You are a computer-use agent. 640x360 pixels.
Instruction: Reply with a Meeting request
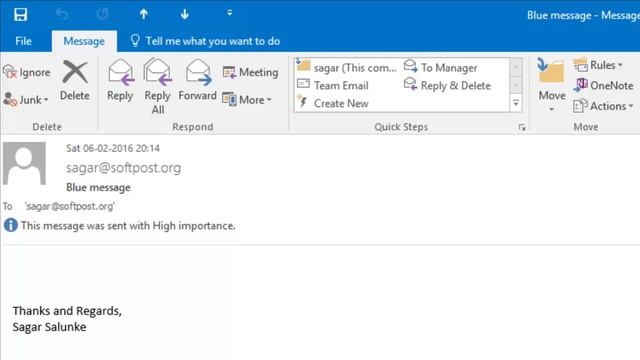(x=251, y=73)
